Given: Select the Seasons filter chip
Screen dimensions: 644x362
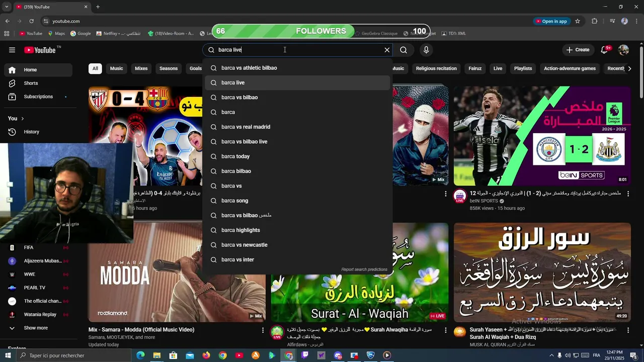Looking at the screenshot, I should pos(169,68).
